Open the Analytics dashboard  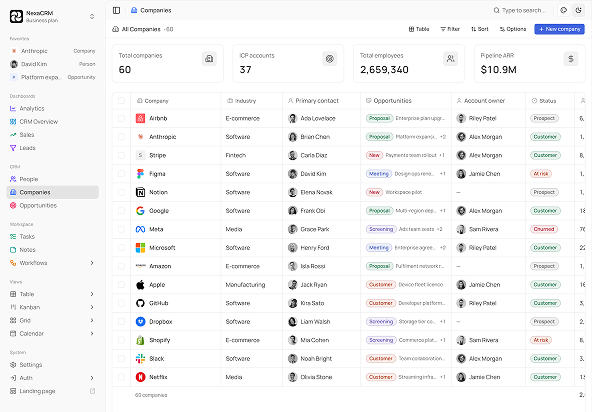pos(52,108)
